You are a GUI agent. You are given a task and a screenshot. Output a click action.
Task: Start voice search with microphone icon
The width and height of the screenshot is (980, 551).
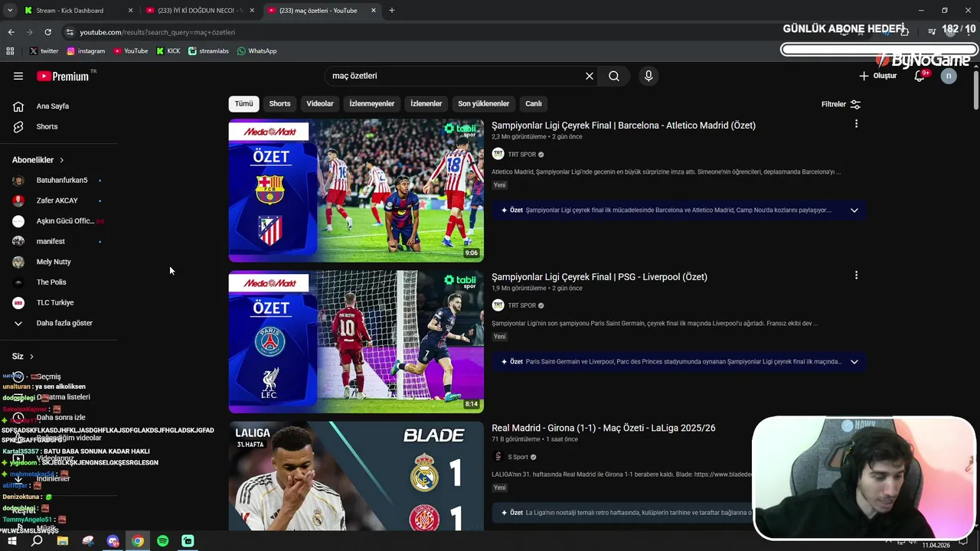coord(648,76)
